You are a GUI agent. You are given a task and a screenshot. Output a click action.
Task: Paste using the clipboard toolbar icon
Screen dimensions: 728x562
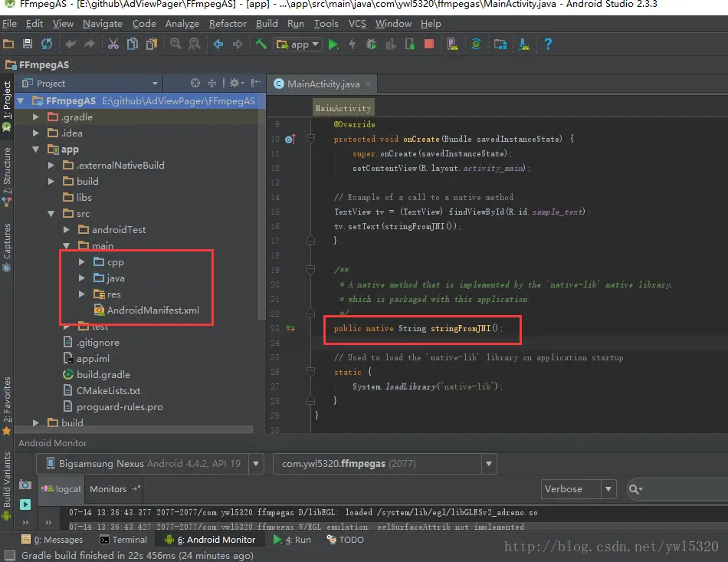tap(152, 44)
